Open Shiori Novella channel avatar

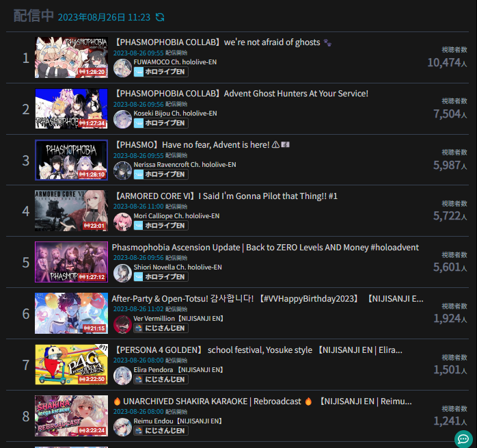coord(122,273)
